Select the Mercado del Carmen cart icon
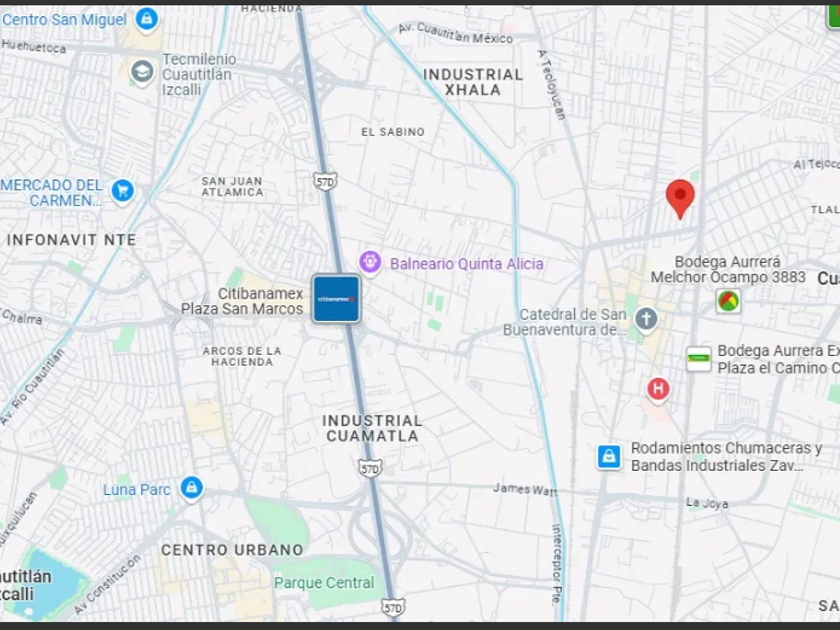 click(123, 191)
